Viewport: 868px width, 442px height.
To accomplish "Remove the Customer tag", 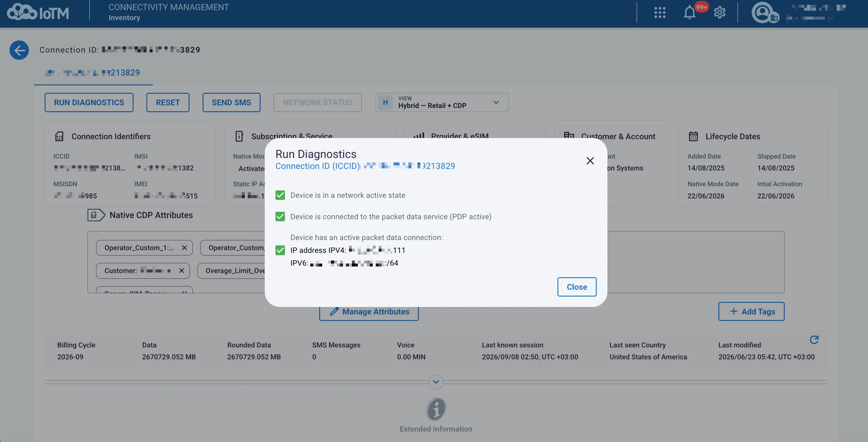I will 182,271.
